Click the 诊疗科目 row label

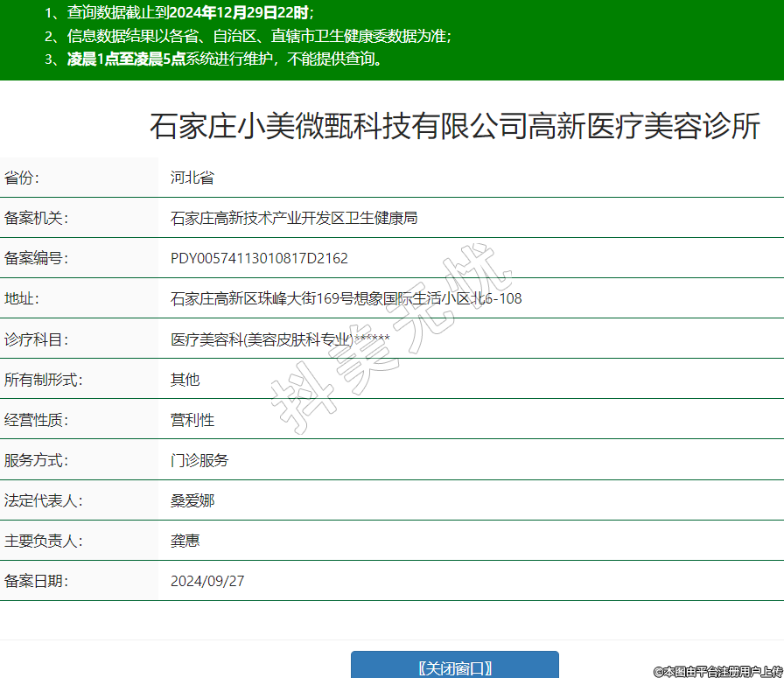pyautogui.click(x=36, y=339)
